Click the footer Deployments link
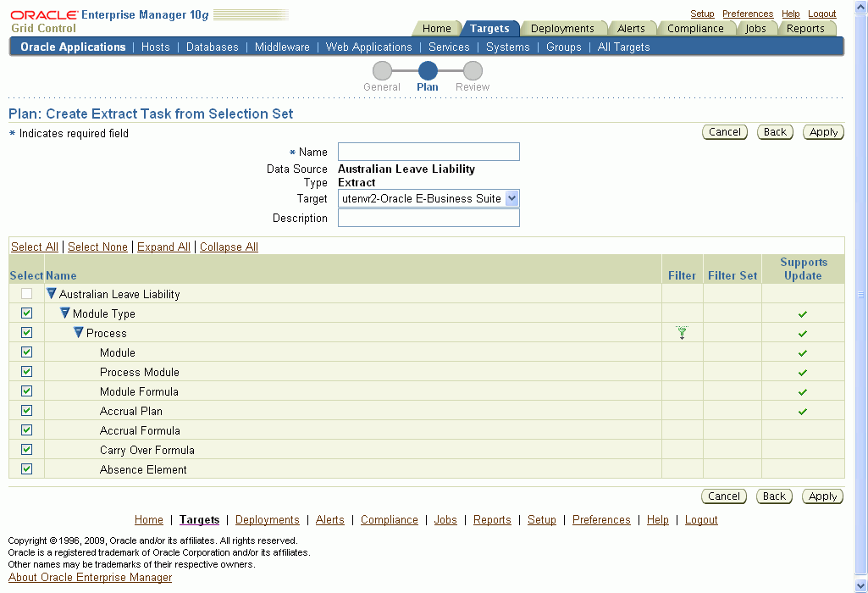 coord(268,520)
